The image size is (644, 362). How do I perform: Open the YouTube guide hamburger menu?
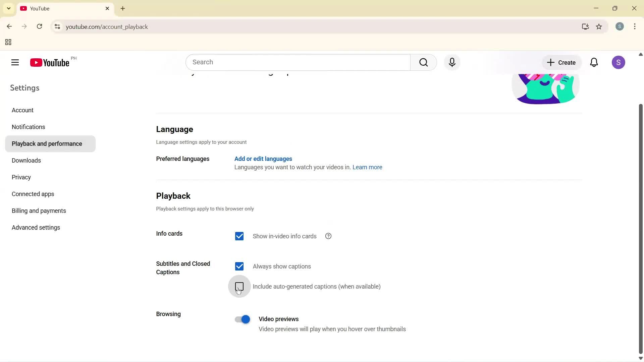pos(15,62)
